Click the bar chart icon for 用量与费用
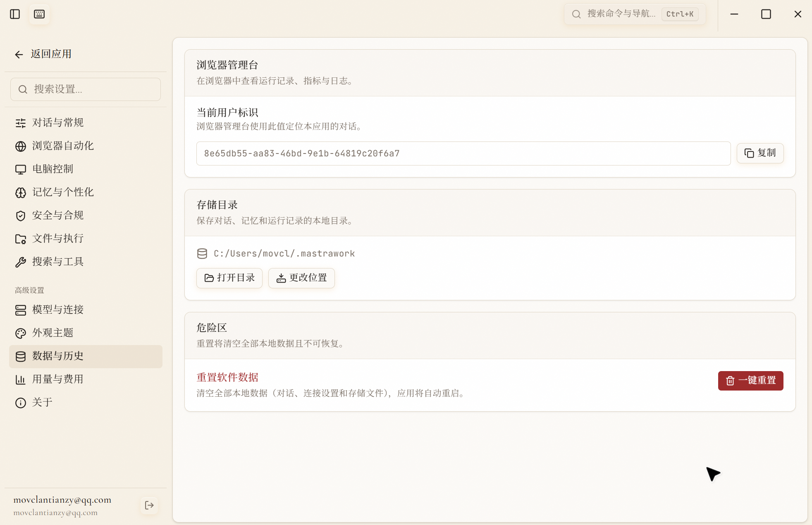Image resolution: width=812 pixels, height=525 pixels. coord(21,379)
